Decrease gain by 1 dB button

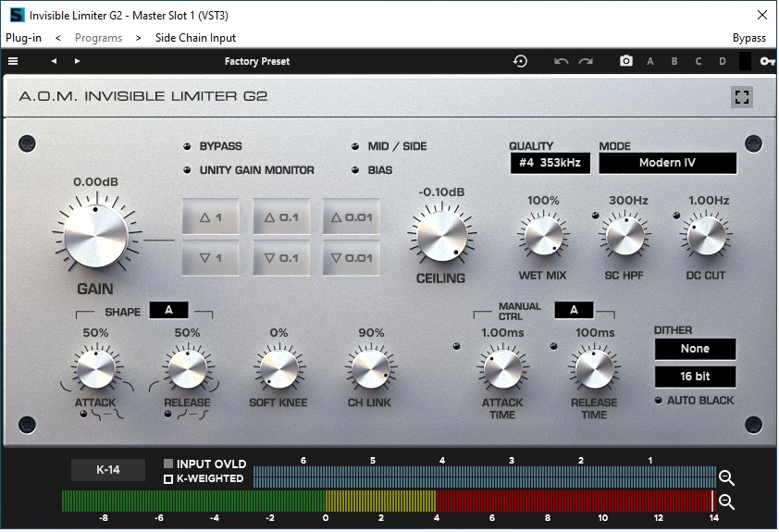coord(211,258)
